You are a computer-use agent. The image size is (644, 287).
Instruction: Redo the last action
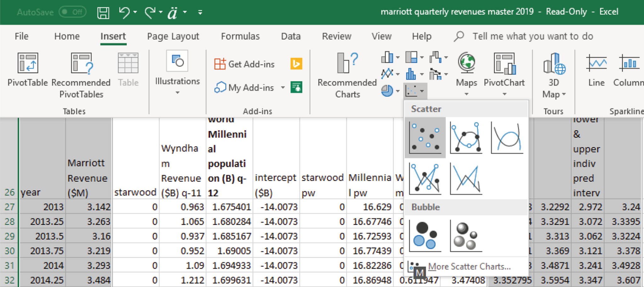(x=150, y=12)
